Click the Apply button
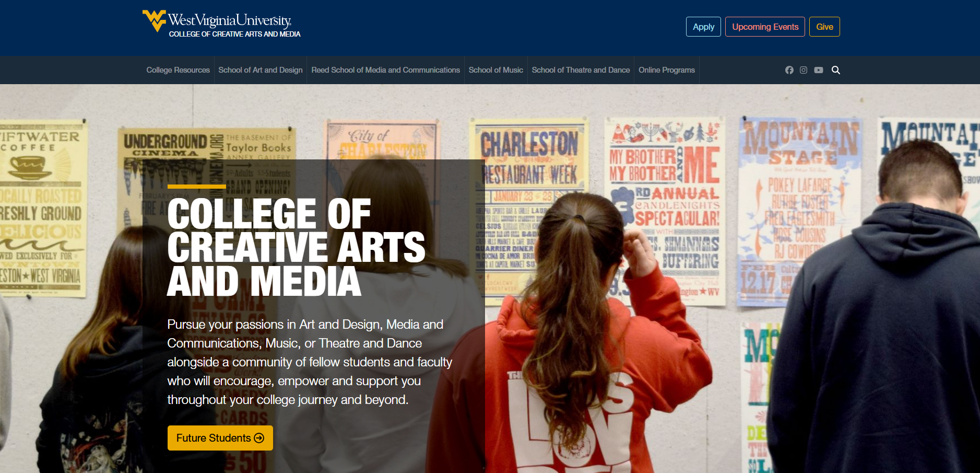This screenshot has width=980, height=473. pyautogui.click(x=703, y=27)
